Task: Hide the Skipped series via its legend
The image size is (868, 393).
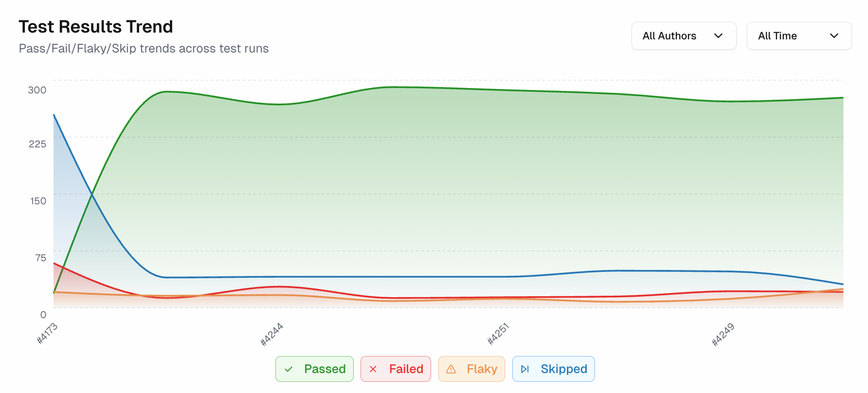Action: [553, 369]
